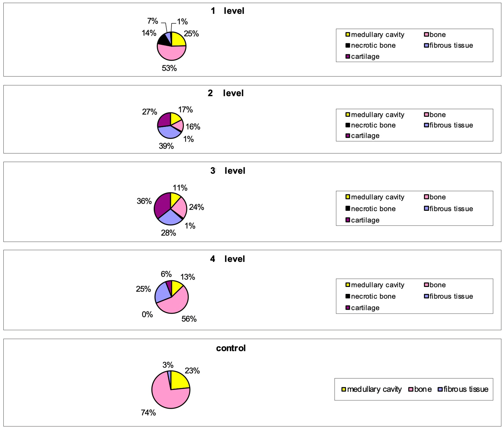Select the black 14% slice in 1 level pie
The width and height of the screenshot is (504, 429).
pos(163,40)
